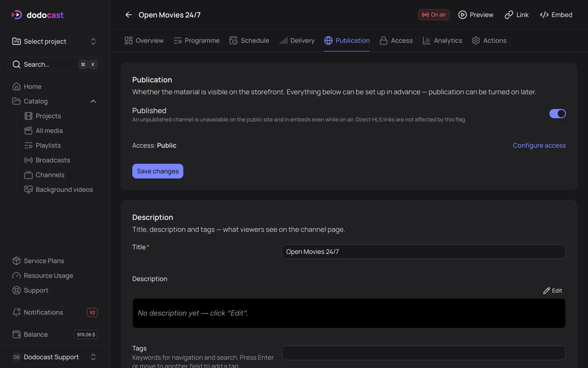
Task: Collapse the Catalog section chevron
Action: pyautogui.click(x=93, y=101)
